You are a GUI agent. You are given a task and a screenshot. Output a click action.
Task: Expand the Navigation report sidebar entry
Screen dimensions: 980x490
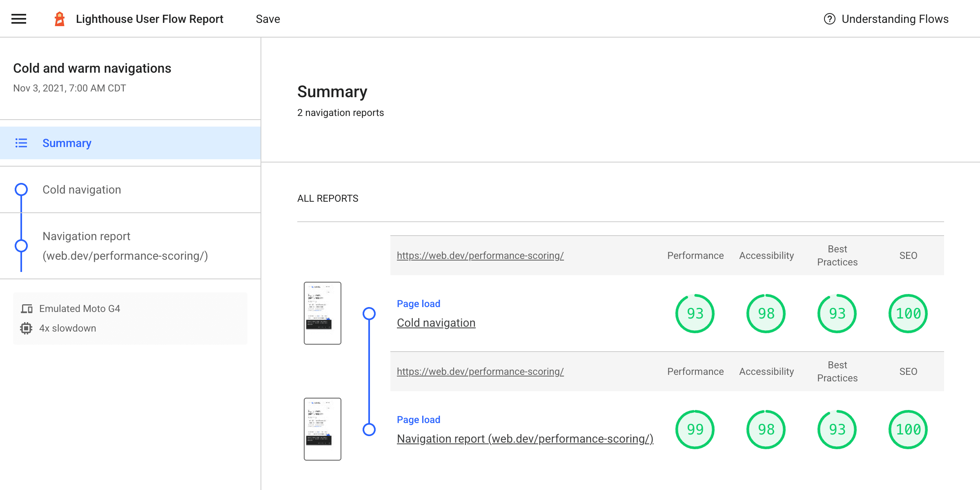[x=125, y=245]
